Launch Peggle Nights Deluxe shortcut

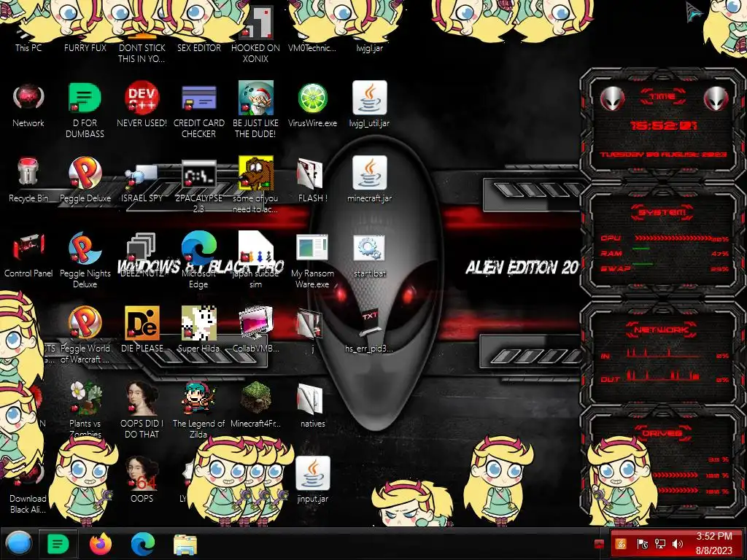85,248
